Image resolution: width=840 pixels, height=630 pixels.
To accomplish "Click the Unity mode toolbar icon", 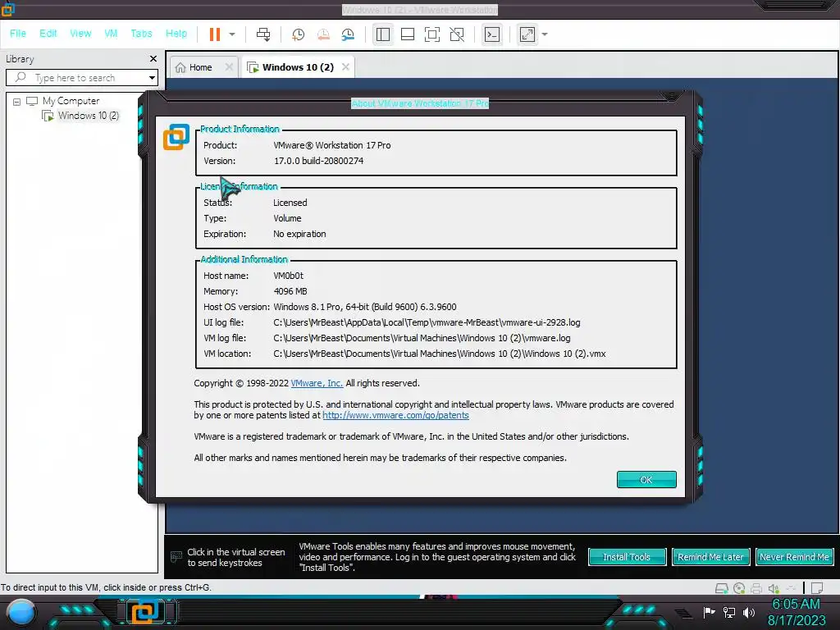I will pyautogui.click(x=457, y=34).
